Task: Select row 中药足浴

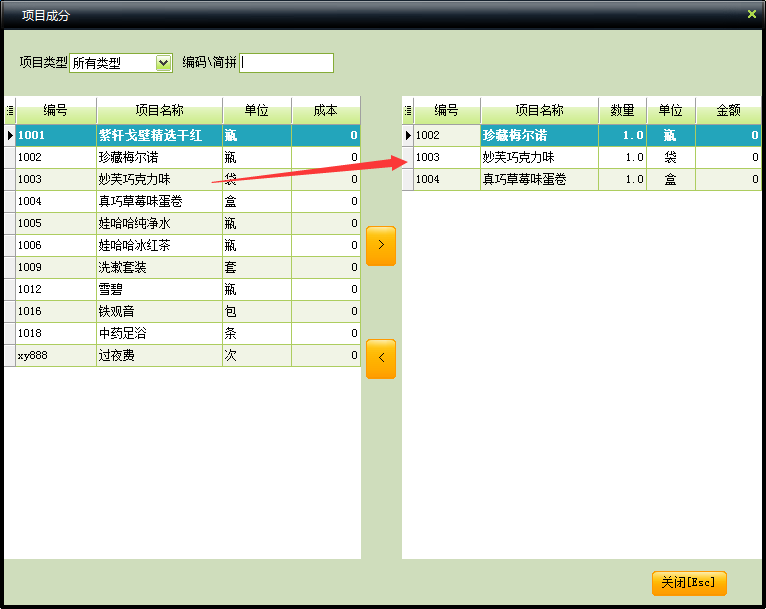Action: click(x=182, y=333)
